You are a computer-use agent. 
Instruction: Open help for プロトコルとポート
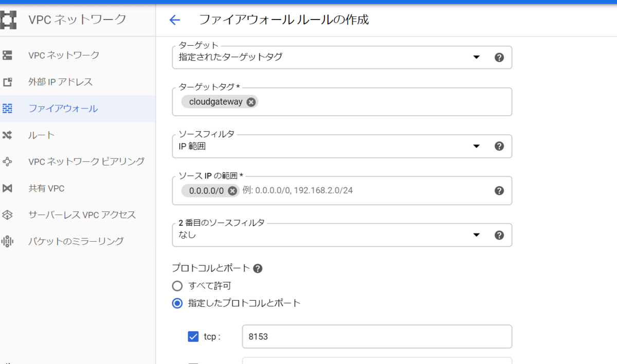[x=258, y=268]
